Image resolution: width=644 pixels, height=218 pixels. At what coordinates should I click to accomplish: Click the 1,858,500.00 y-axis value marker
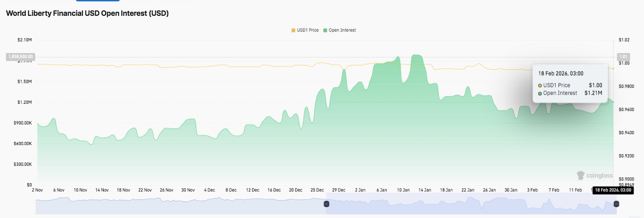tap(20, 57)
